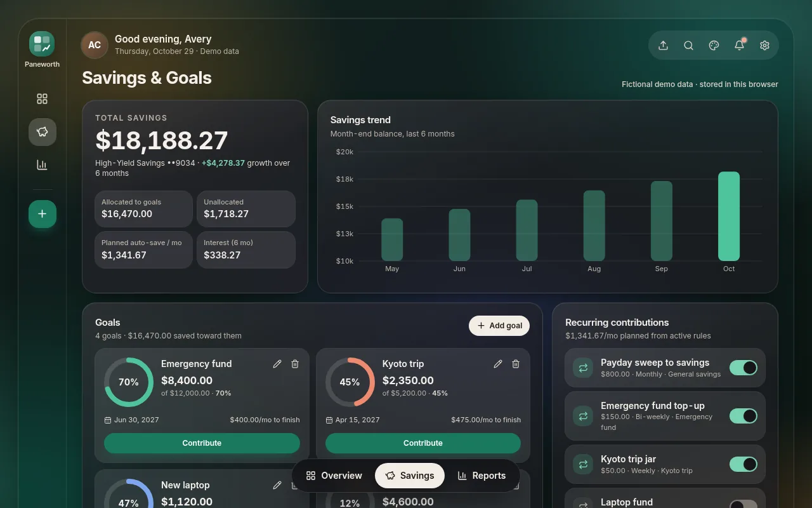Screen dimensions: 812x508
Task: Open search from the magnifier icon
Action: point(688,45)
